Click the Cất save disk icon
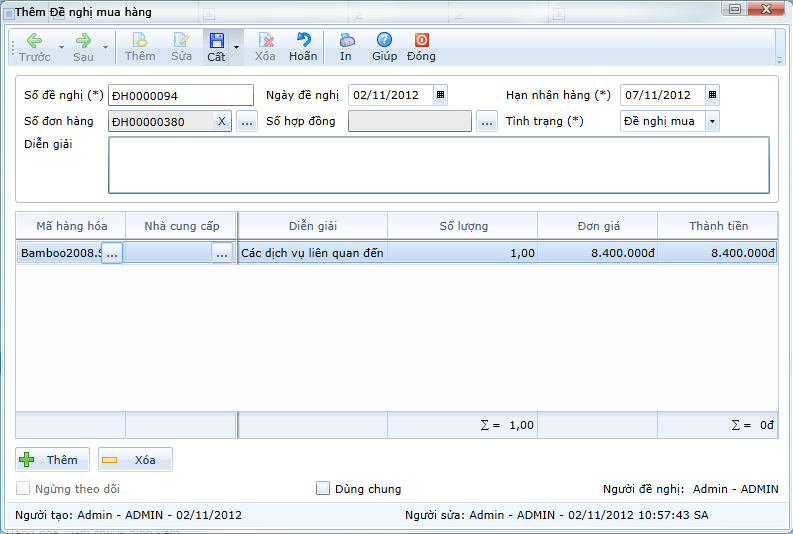 216,41
